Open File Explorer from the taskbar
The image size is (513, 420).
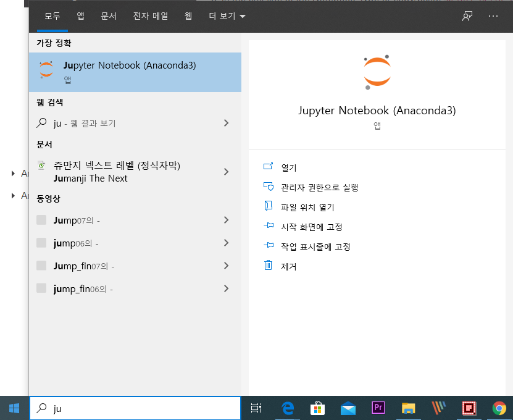point(408,408)
